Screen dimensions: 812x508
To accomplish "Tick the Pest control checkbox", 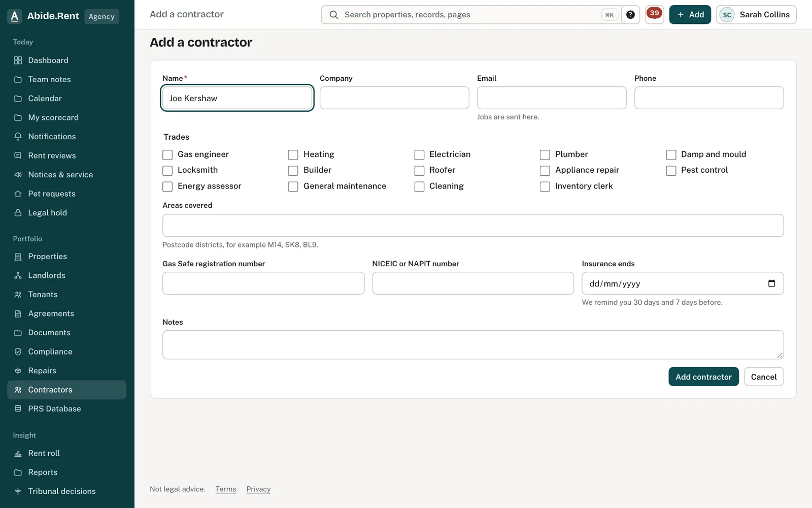I will (x=671, y=171).
